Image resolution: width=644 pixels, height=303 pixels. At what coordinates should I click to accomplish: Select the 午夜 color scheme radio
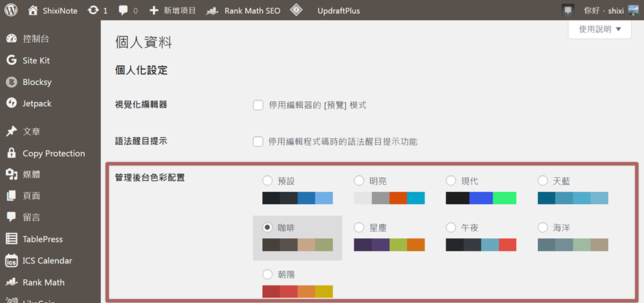[x=451, y=227]
